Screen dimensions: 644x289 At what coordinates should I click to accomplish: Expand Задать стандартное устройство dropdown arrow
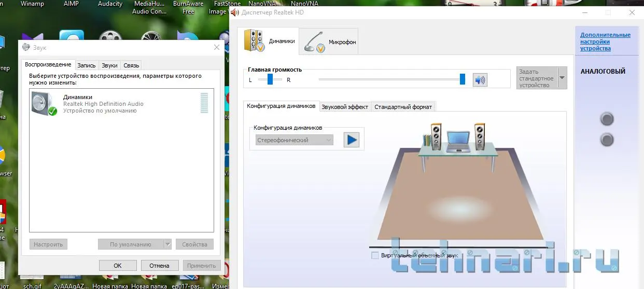562,78
